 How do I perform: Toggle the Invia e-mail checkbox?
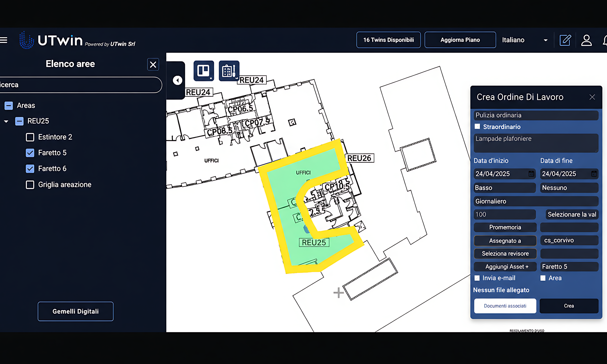pyautogui.click(x=477, y=278)
